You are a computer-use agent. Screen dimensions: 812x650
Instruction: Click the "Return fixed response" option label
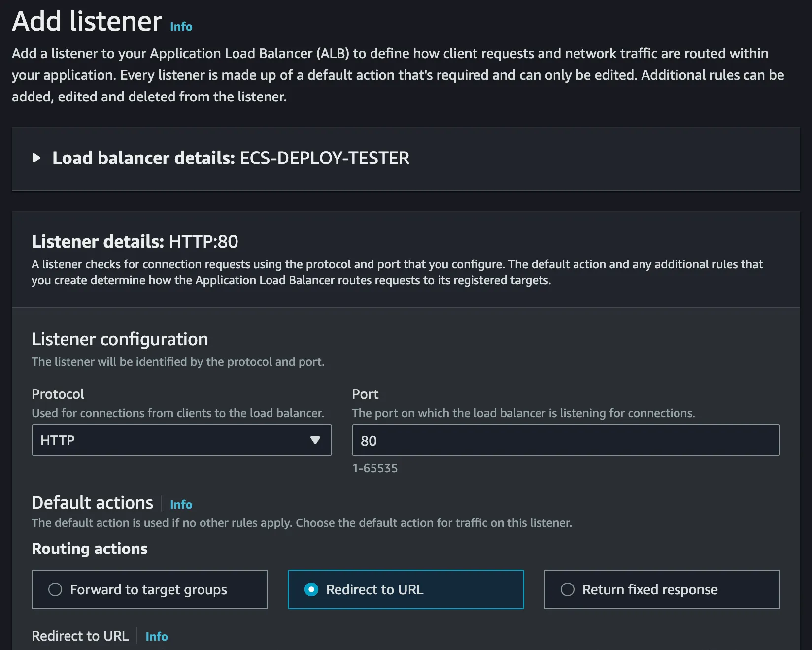click(650, 589)
